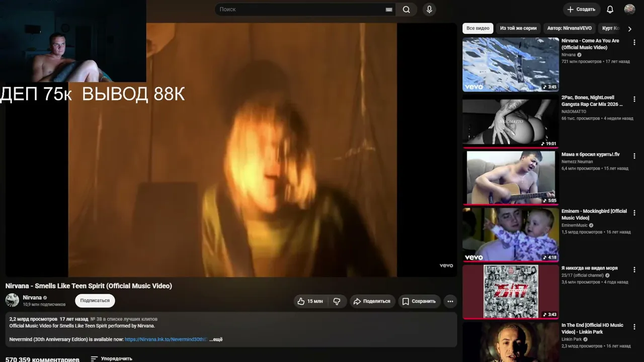The width and height of the screenshot is (644, 362).
Task: Select the Автор: NirvanaVEVO chip
Action: [570, 28]
